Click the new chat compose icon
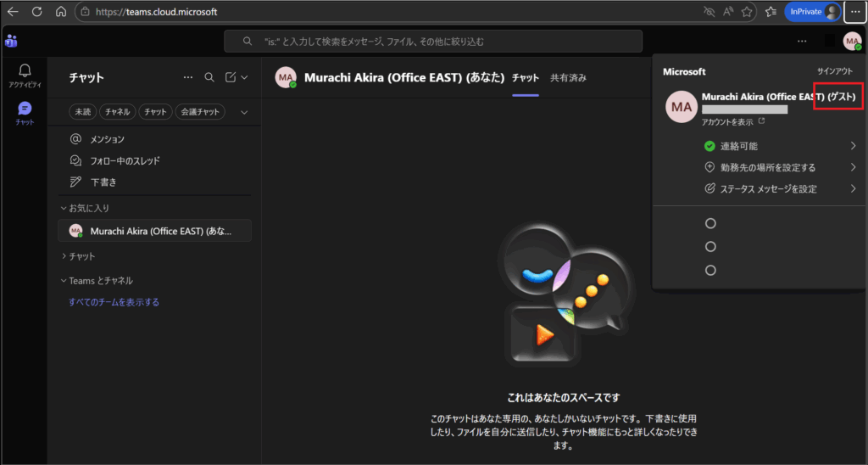Viewport: 868px width, 465px height. [x=231, y=77]
